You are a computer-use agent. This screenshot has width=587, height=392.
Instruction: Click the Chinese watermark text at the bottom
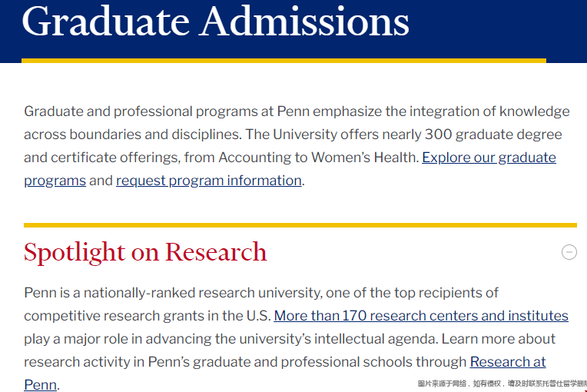pos(502,384)
